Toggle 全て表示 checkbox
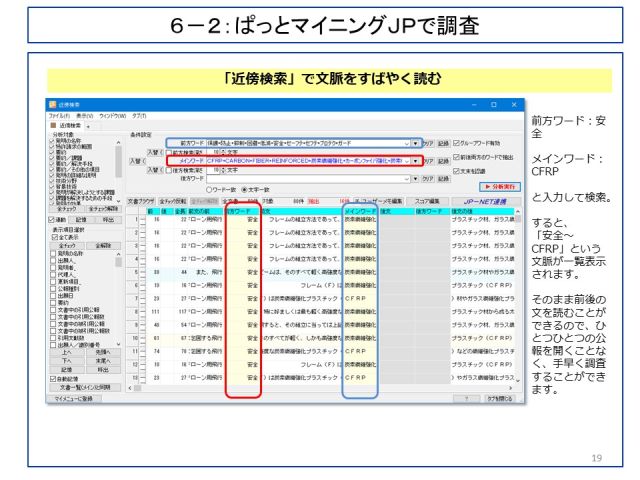Screen dimensions: 640x480 click(55, 237)
